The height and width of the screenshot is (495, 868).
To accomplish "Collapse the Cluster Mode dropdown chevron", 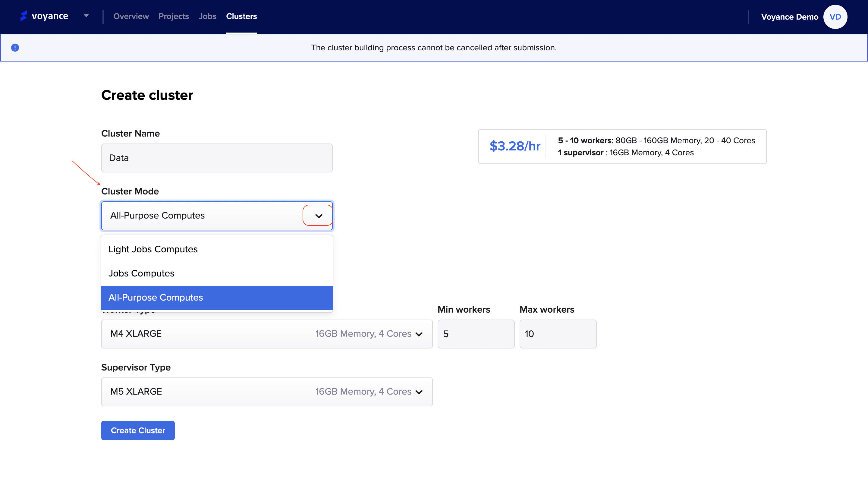I will pyautogui.click(x=318, y=216).
